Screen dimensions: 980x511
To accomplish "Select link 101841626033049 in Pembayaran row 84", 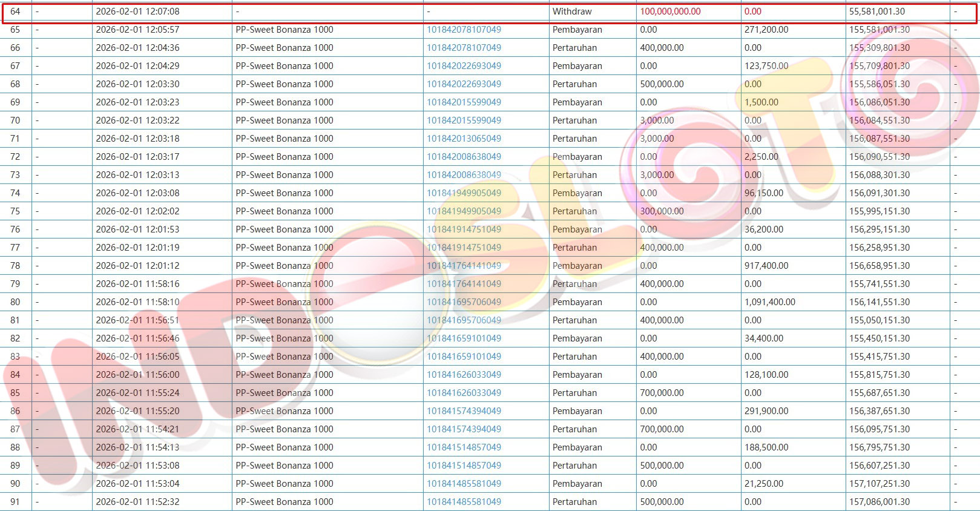I will click(464, 375).
